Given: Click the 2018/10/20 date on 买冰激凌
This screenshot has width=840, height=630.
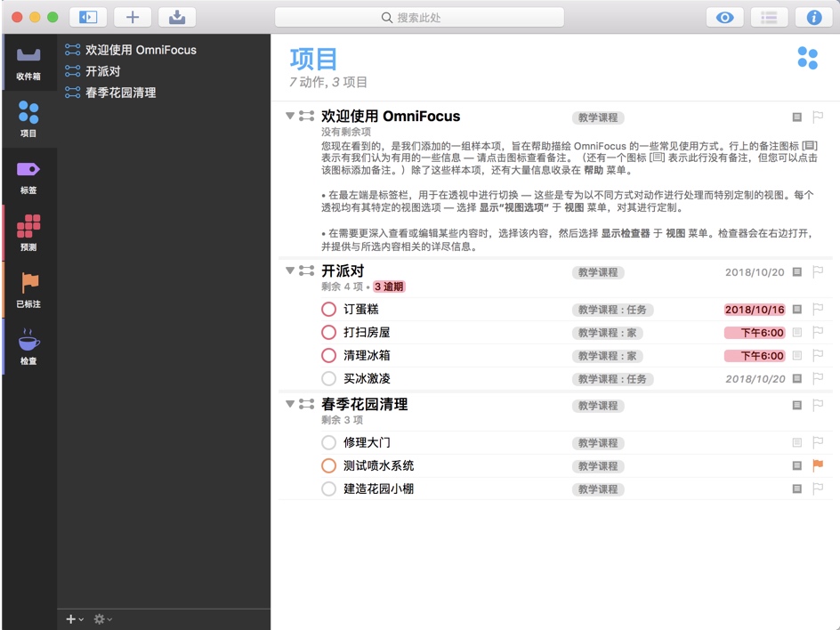Looking at the screenshot, I should pyautogui.click(x=755, y=379).
